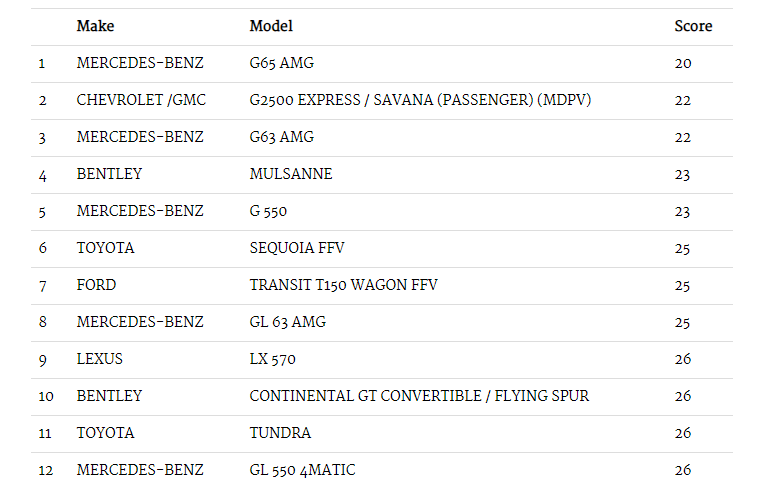Select the TUNDRA model cell
Screen dimensions: 761x504
[280, 433]
